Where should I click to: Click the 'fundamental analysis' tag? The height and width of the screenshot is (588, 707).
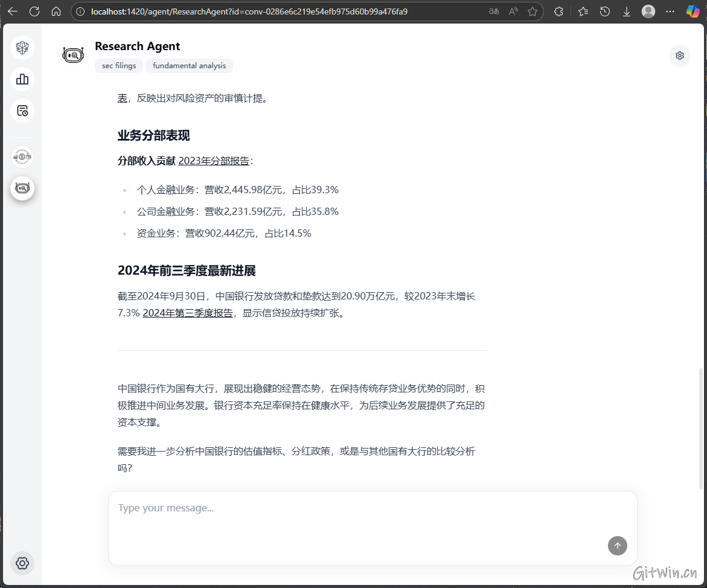[189, 66]
